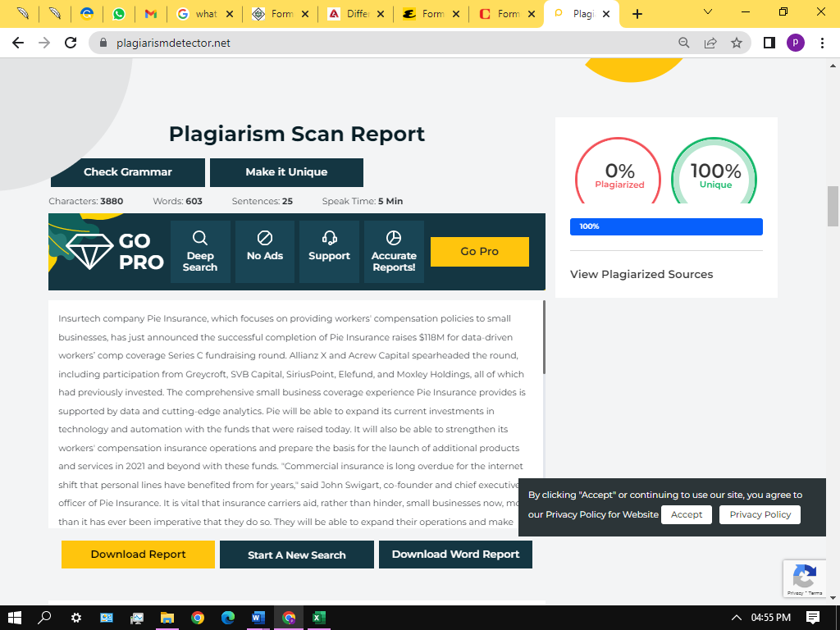Switch to the Google 'what' tab

[x=205, y=14]
